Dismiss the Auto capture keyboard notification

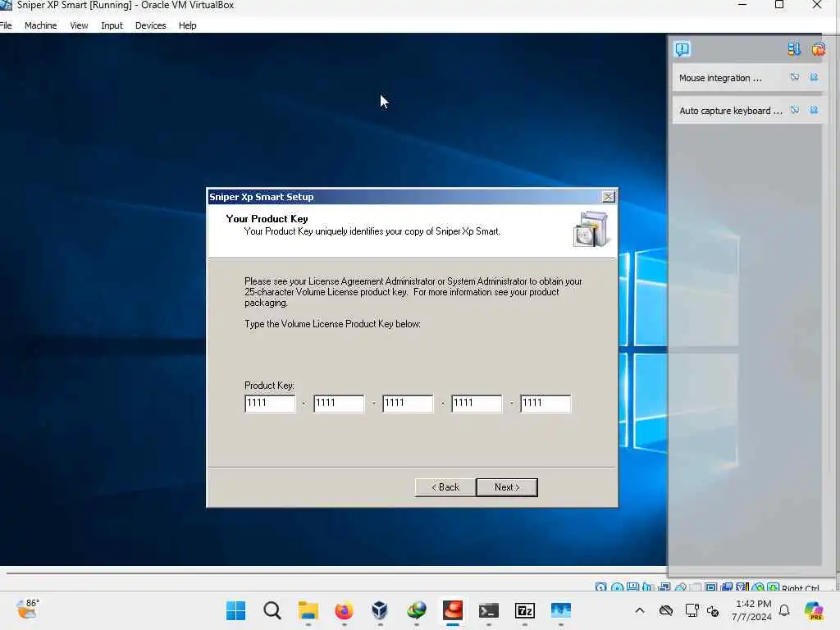tap(814, 111)
